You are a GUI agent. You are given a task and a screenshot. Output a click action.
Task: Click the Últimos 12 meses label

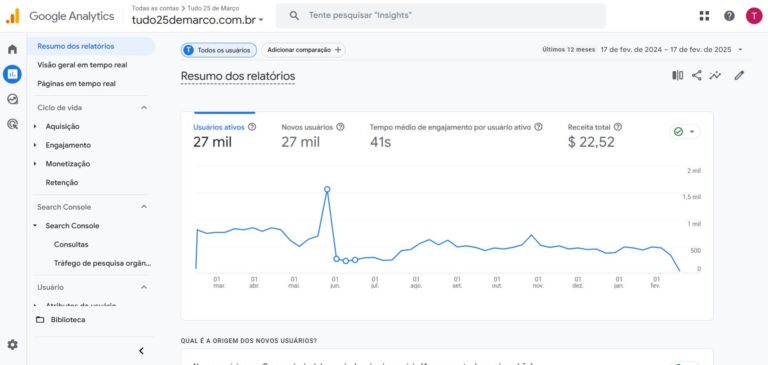[x=569, y=49]
